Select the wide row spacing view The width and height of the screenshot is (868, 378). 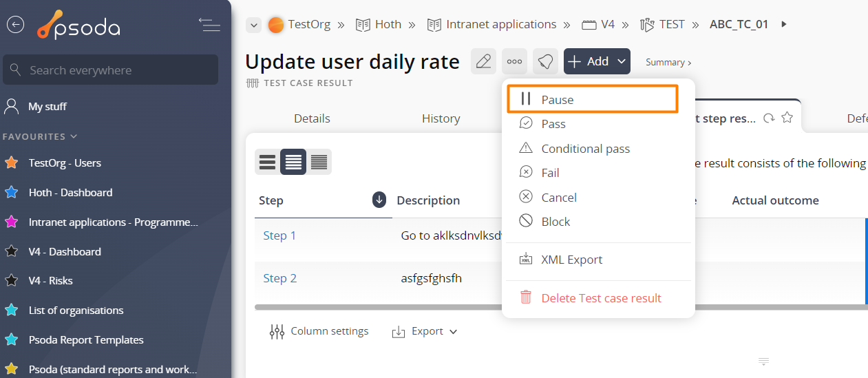point(267,162)
